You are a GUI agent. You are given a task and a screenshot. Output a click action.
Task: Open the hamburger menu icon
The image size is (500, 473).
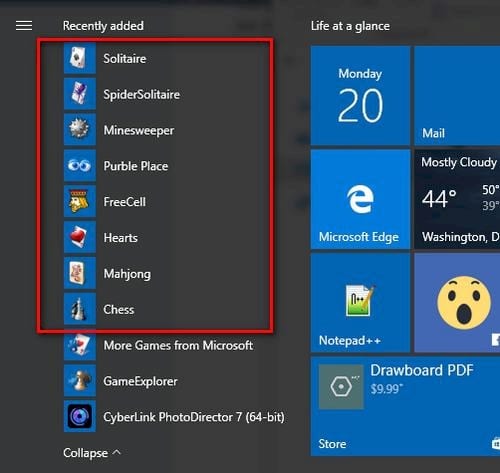point(24,26)
